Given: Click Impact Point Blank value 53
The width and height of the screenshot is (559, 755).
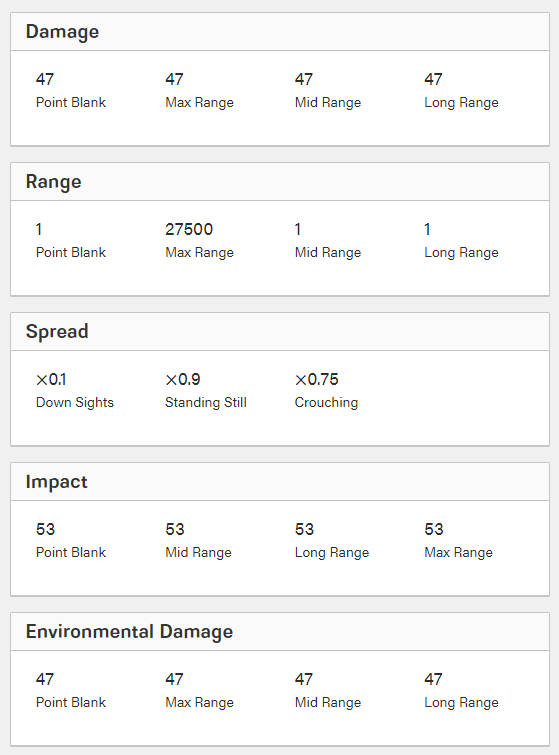Looking at the screenshot, I should (x=45, y=529).
